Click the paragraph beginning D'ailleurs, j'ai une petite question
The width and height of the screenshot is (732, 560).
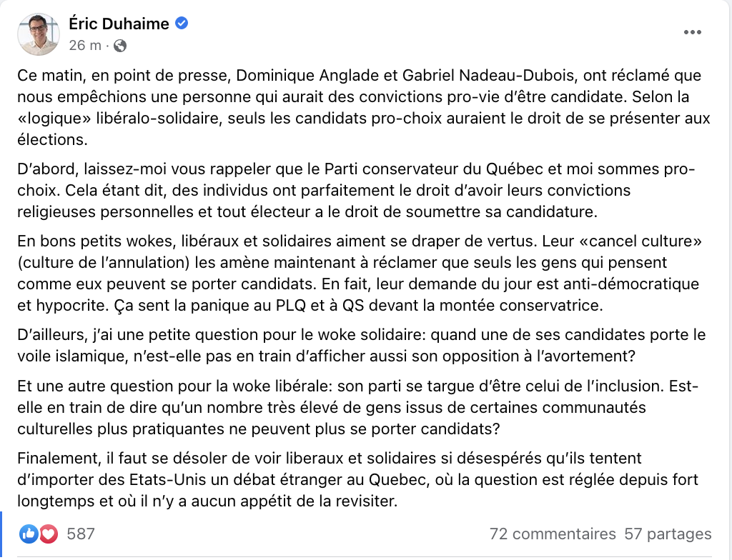click(362, 345)
